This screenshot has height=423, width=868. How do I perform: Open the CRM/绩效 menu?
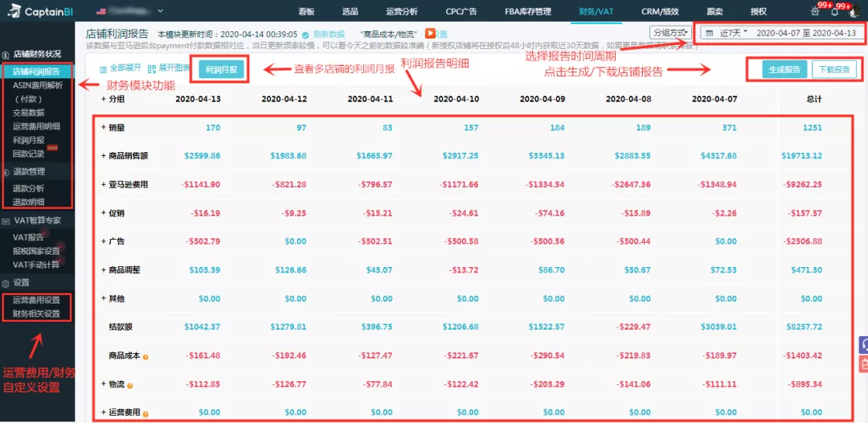click(x=661, y=11)
